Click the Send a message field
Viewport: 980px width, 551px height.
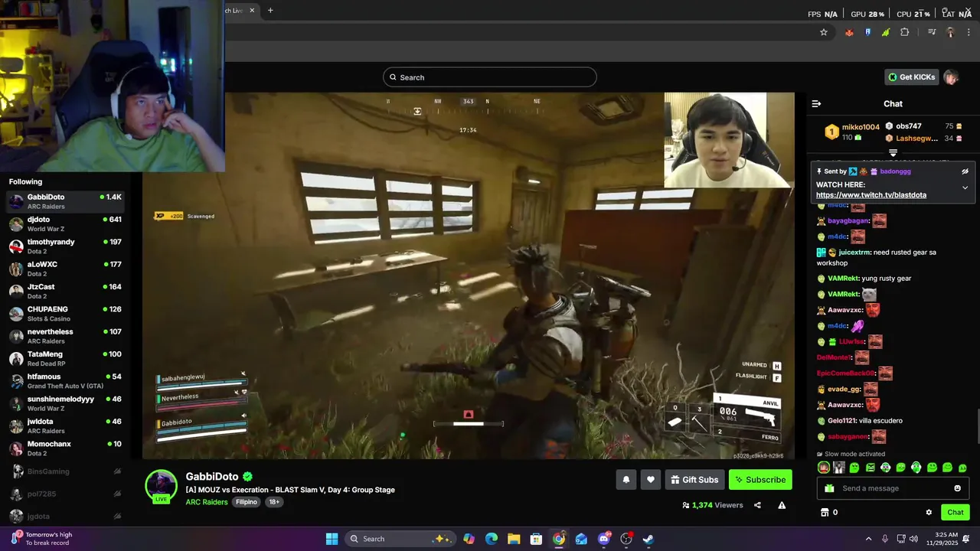tap(893, 488)
